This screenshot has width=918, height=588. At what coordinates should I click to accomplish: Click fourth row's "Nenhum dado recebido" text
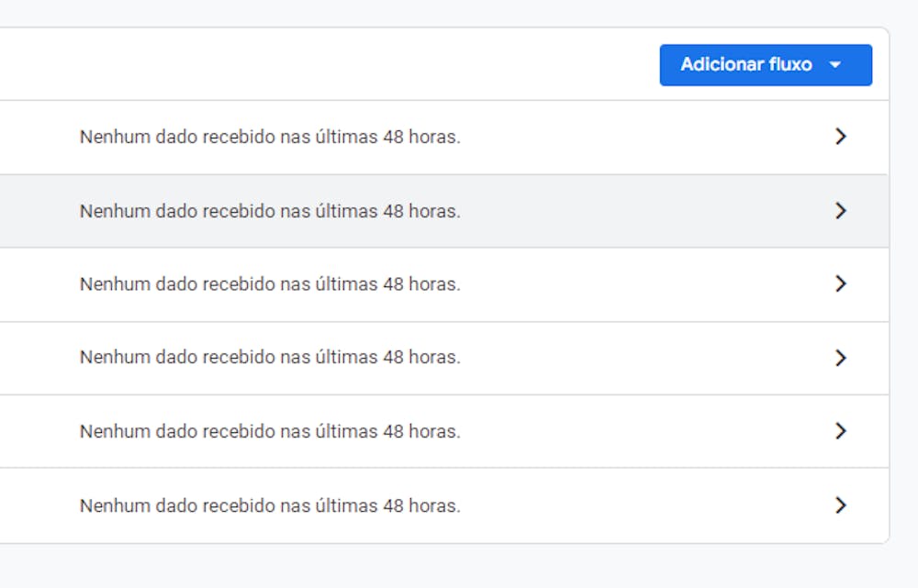(x=270, y=358)
